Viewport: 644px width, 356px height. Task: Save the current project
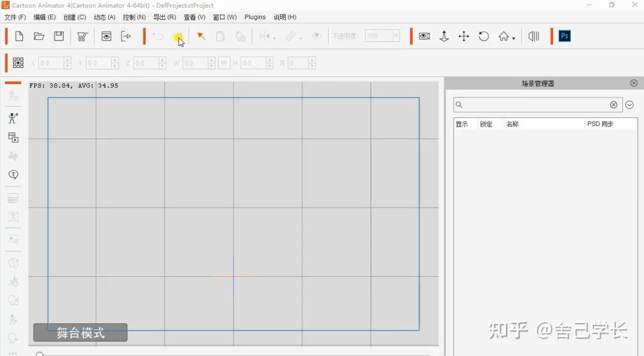click(59, 36)
